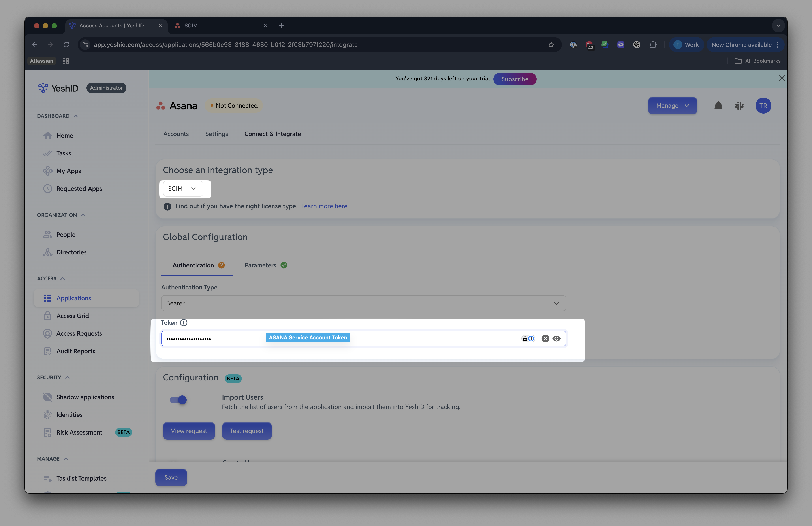This screenshot has height=526, width=812.
Task: Open Shadow applications in sidebar
Action: 85,397
